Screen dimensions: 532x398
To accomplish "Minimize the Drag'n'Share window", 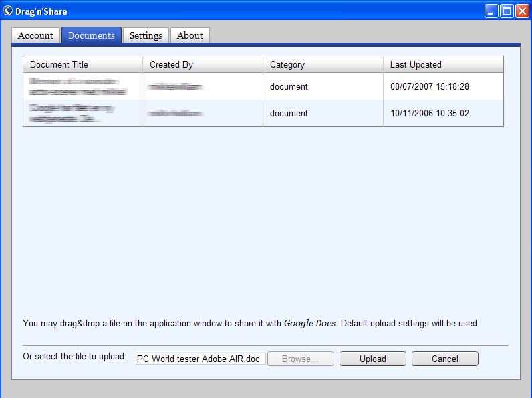I will click(491, 11).
